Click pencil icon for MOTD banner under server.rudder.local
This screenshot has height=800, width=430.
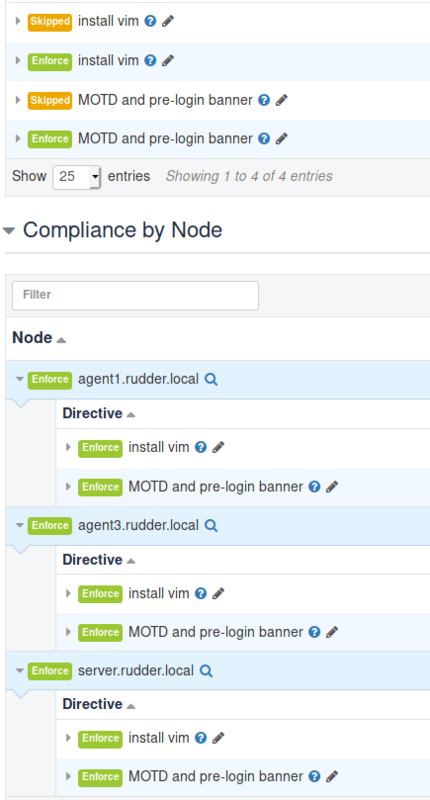pyautogui.click(x=332, y=777)
